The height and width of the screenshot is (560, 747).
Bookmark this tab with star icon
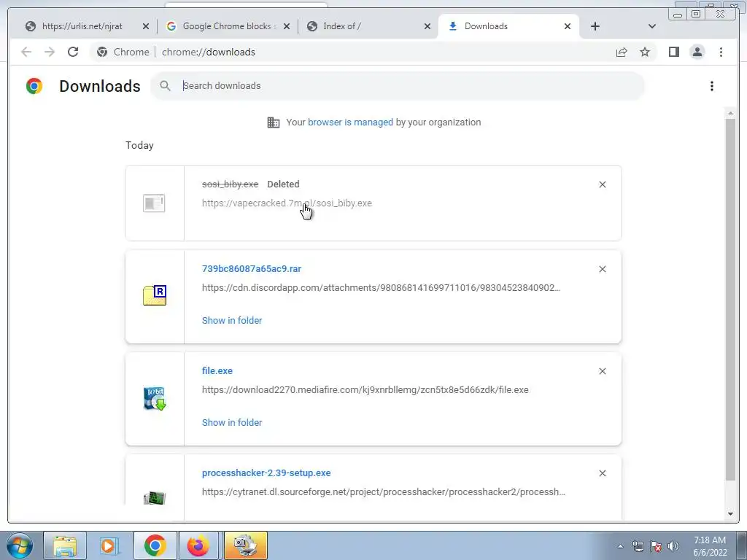(x=645, y=52)
